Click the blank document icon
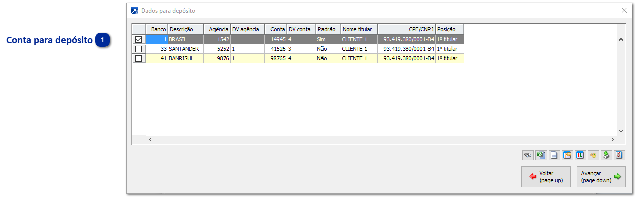 point(554,155)
